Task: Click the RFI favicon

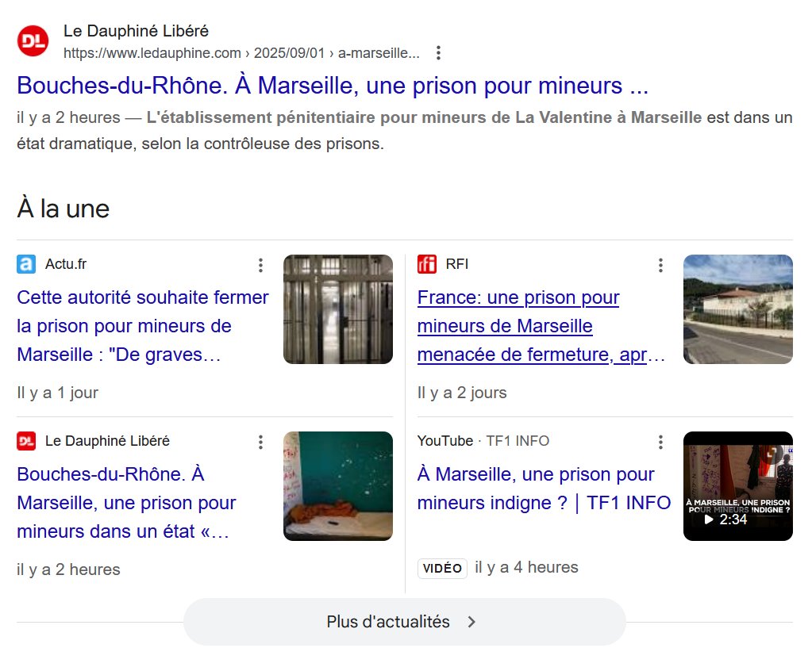Action: click(427, 264)
